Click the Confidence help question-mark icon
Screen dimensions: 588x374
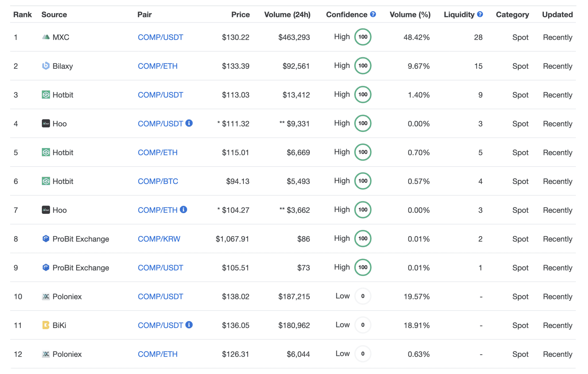[373, 14]
